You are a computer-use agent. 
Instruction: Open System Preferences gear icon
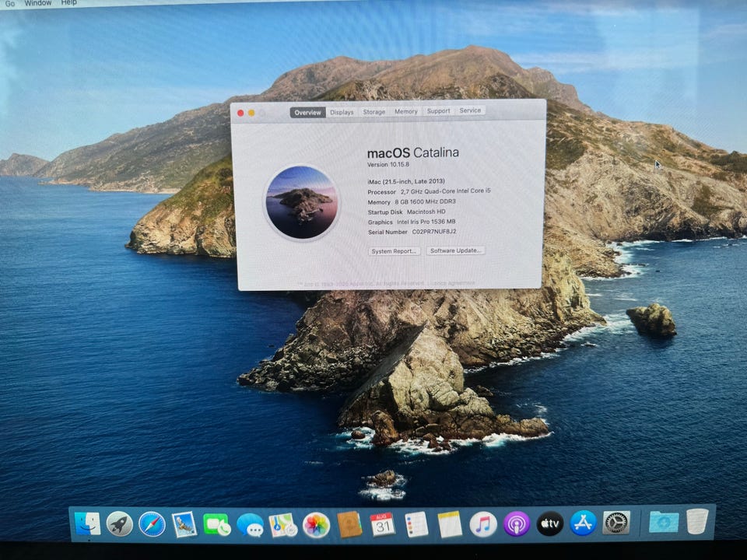[x=616, y=523]
